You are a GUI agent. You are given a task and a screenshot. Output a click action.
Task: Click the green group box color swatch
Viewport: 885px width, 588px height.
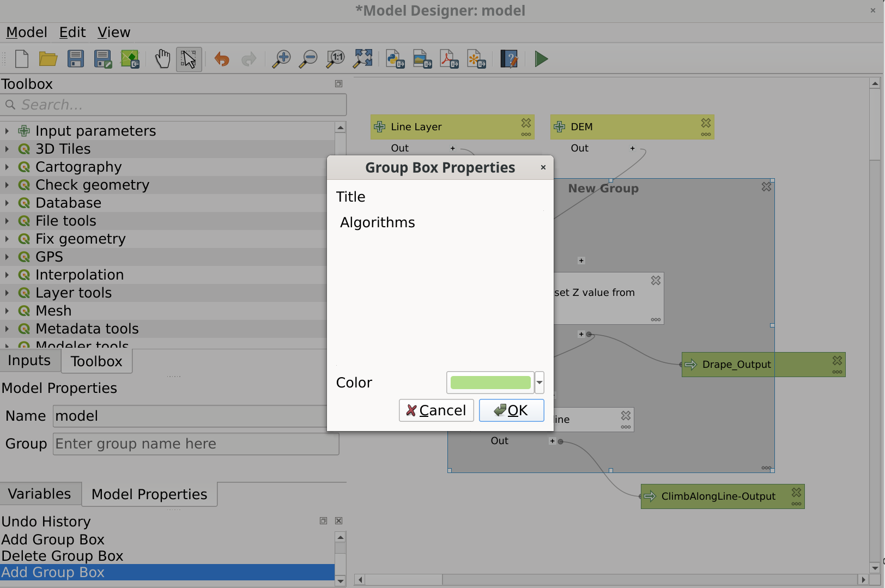[490, 383]
